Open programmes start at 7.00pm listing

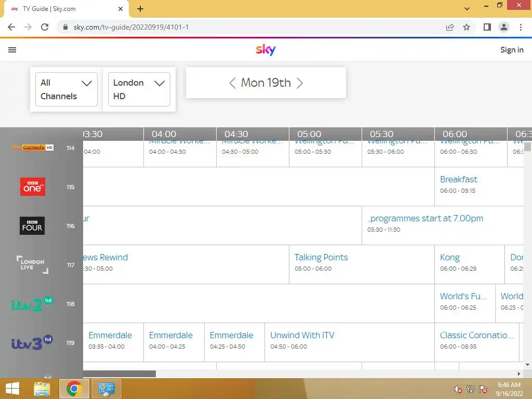coord(443,225)
